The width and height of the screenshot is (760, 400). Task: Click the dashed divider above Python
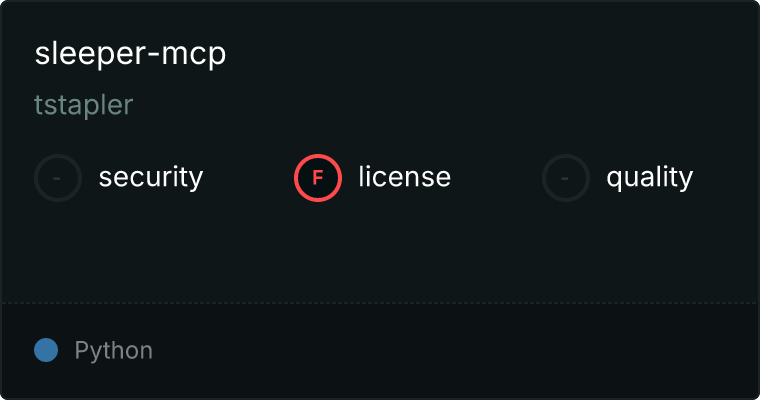[380, 303]
